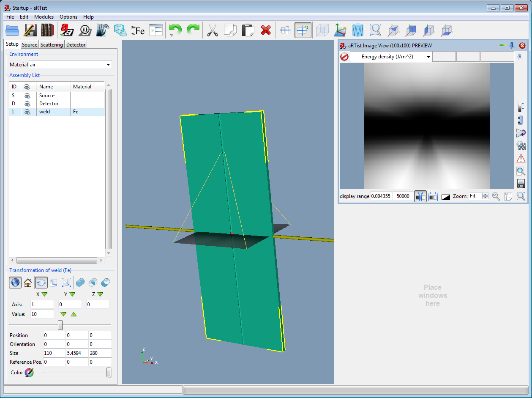532x398 pixels.
Task: Toggle the rotate transformation mode button
Action: pos(41,283)
